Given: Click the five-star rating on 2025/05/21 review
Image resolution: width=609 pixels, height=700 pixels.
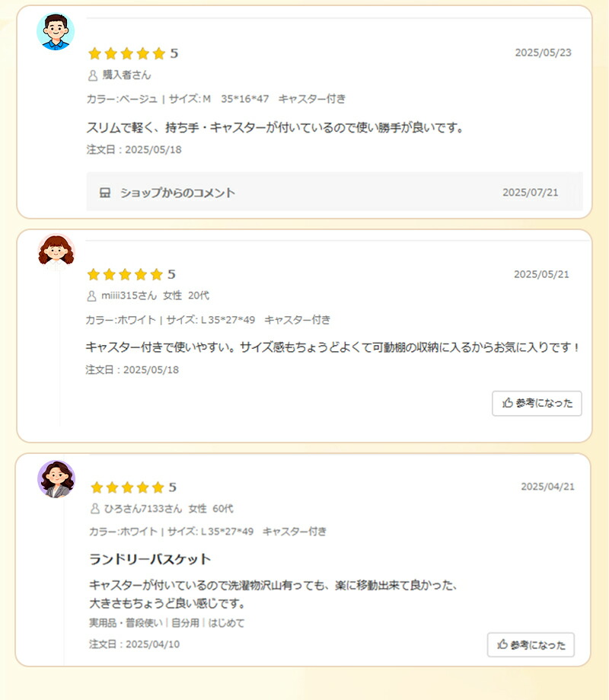Looking at the screenshot, I should 125,274.
